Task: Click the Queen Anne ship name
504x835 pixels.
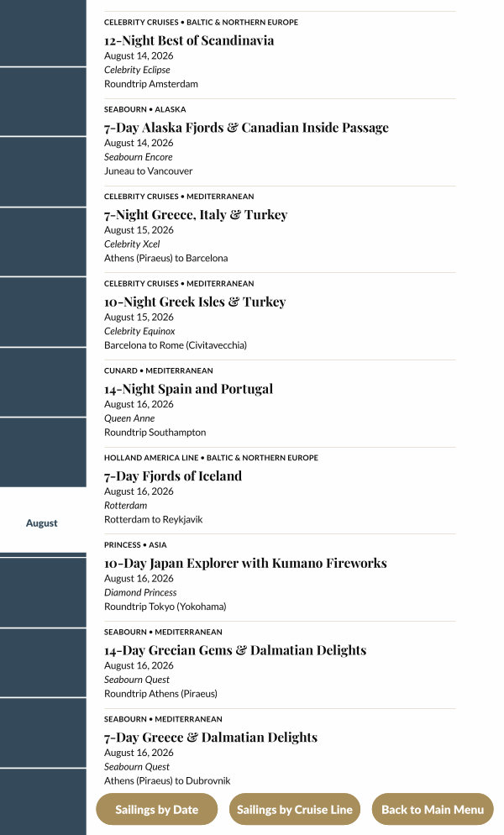Action: [129, 418]
